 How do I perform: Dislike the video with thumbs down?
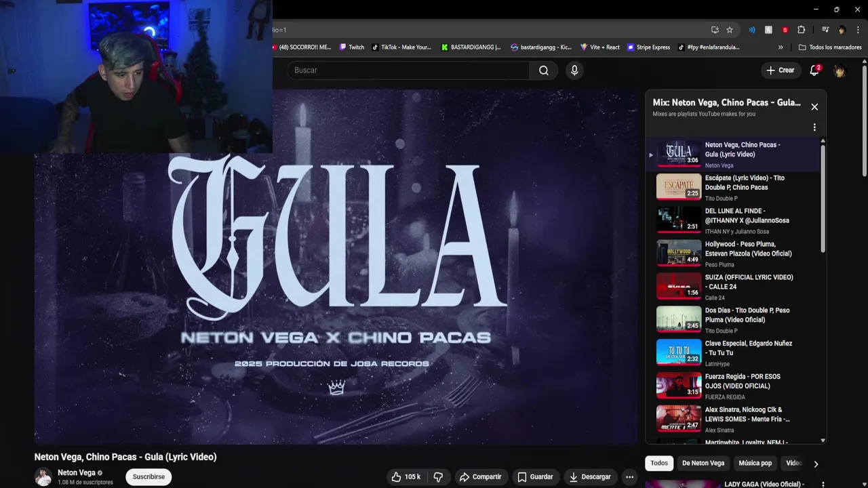click(x=438, y=477)
